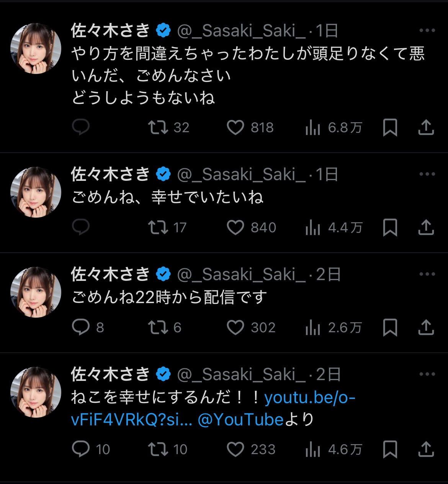Tap the avatar beside 22時から配信 tweet
Viewport: 448px width, 484px height.
36,292
